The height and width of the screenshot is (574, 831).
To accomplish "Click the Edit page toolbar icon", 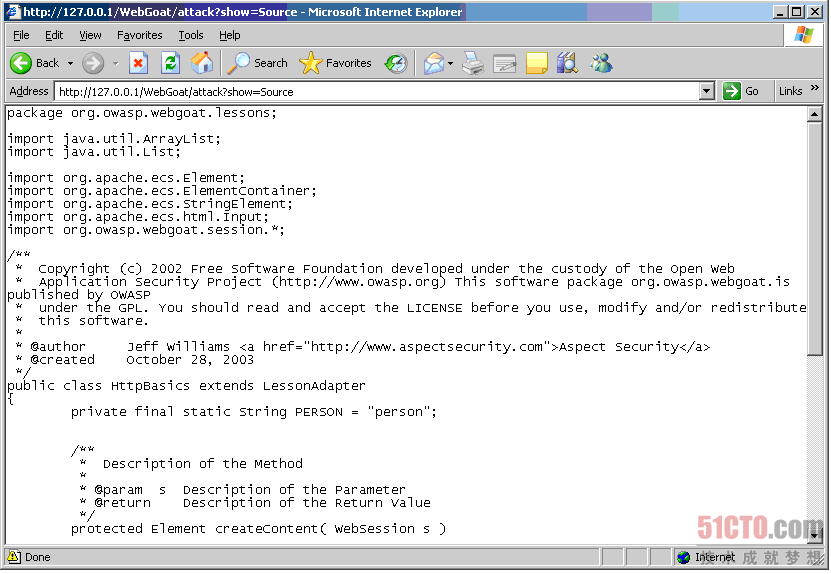I will point(504,64).
